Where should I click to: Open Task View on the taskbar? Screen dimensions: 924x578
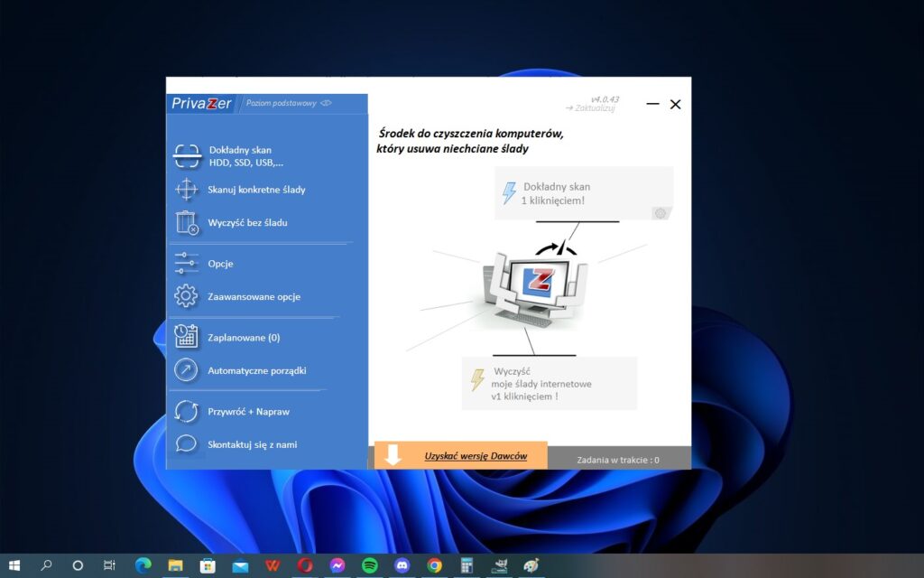click(x=109, y=565)
